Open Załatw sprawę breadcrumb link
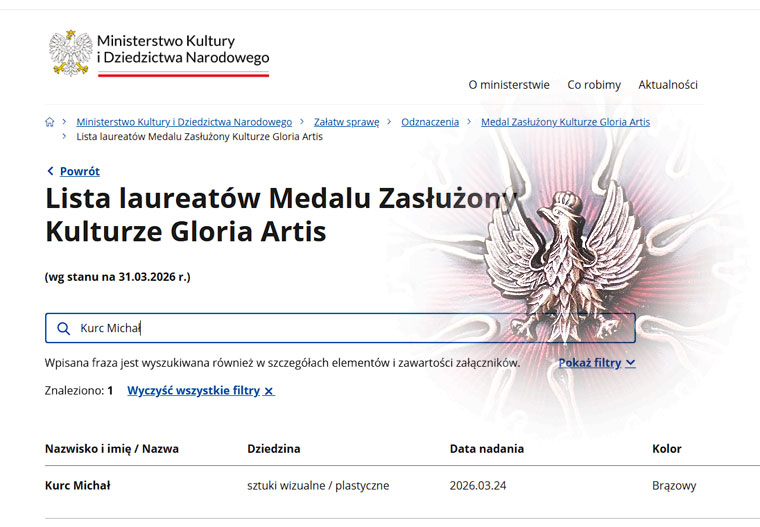The image size is (760, 527). point(346,122)
